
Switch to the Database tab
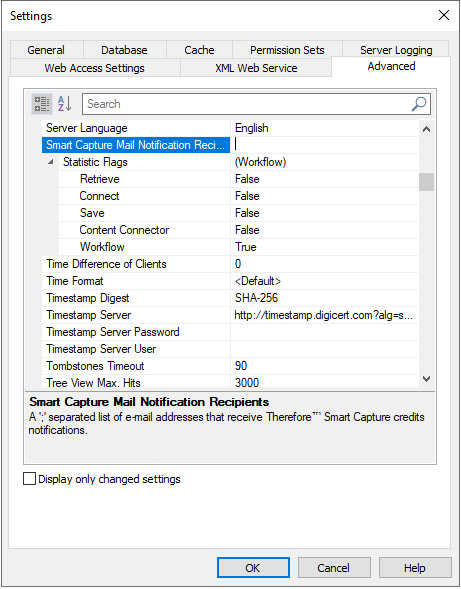(124, 50)
